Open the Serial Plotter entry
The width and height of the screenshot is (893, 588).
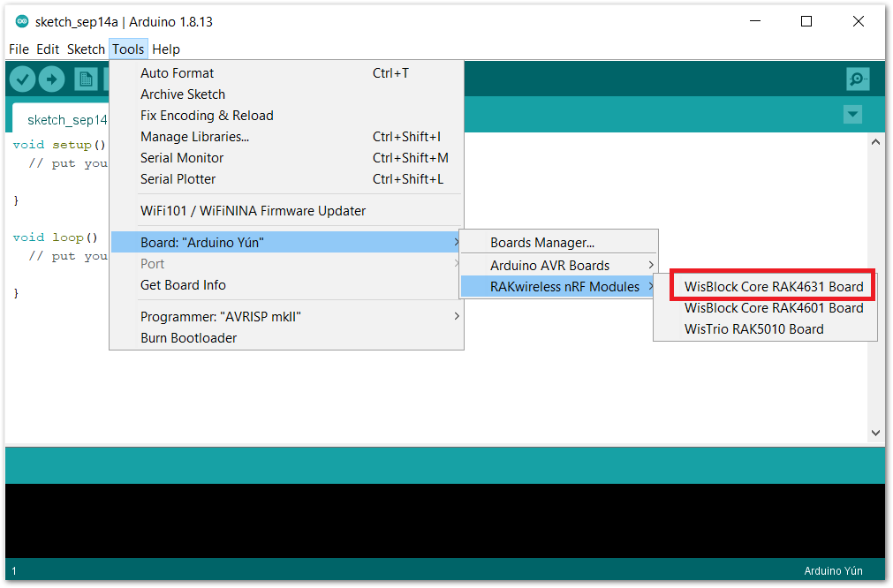[286, 178]
